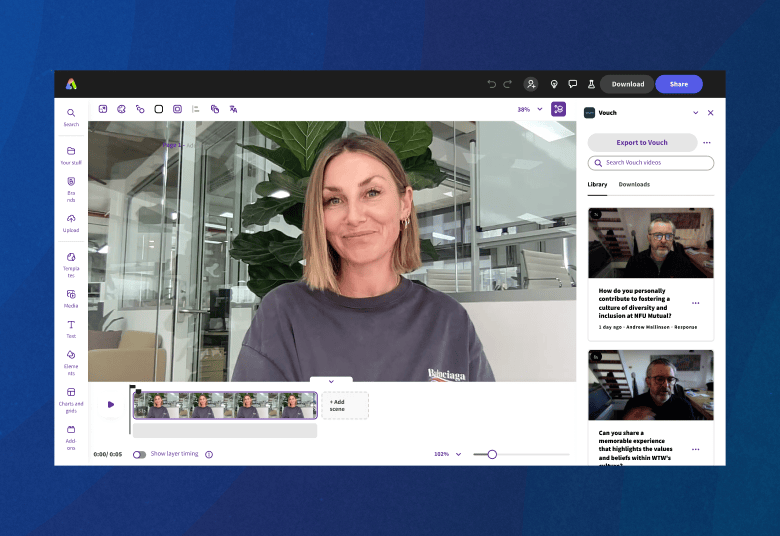Open options for memorable experience video
The height and width of the screenshot is (536, 780).
pos(695,449)
